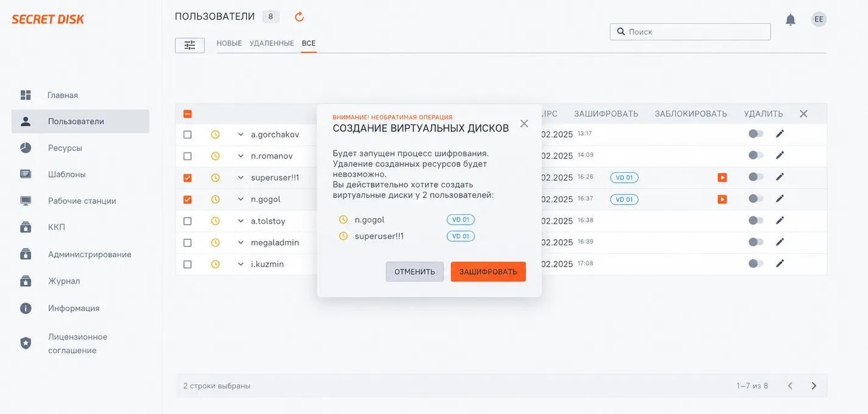Screen dimensions: 868x414
Task: Click the ОТМЕНИТЬ button in the dialog
Action: 415,272
